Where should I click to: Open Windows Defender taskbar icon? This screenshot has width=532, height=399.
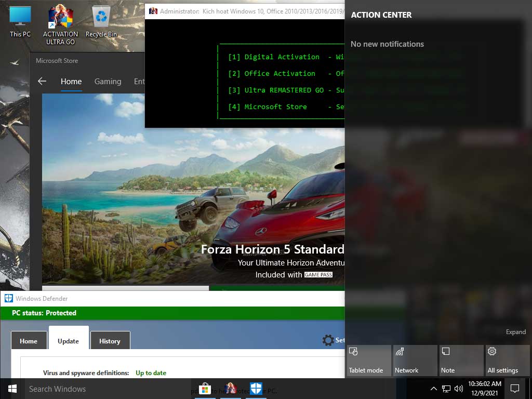click(x=256, y=389)
